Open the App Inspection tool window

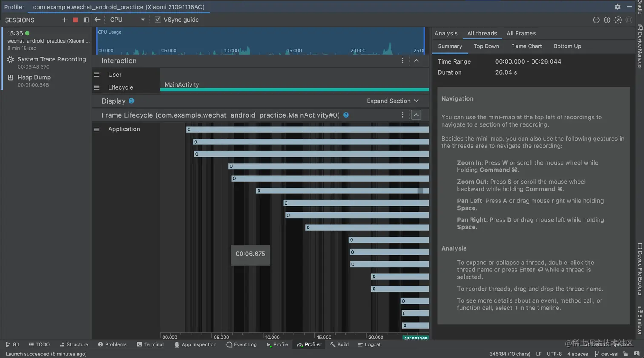coord(195,344)
